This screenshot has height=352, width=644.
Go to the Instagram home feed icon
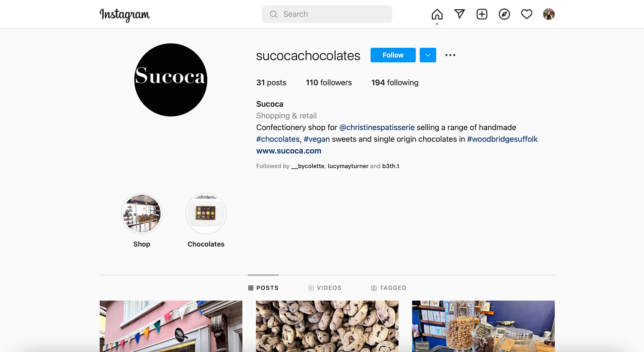click(437, 14)
